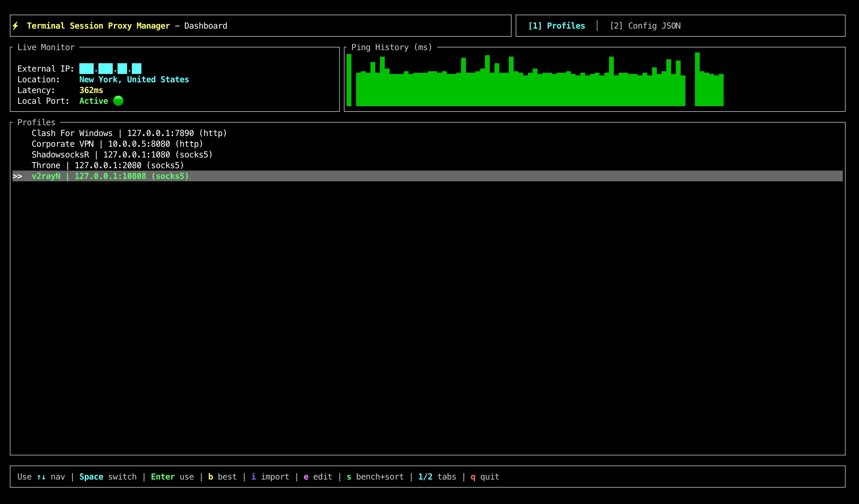
Task: Click the >> selection marker beside v2rayN
Action: (x=17, y=176)
